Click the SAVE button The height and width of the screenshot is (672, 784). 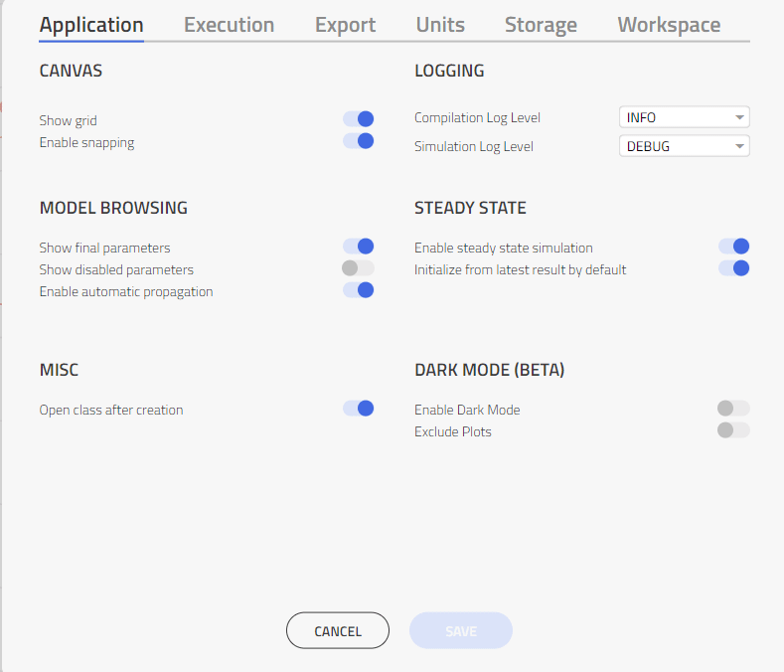461,631
